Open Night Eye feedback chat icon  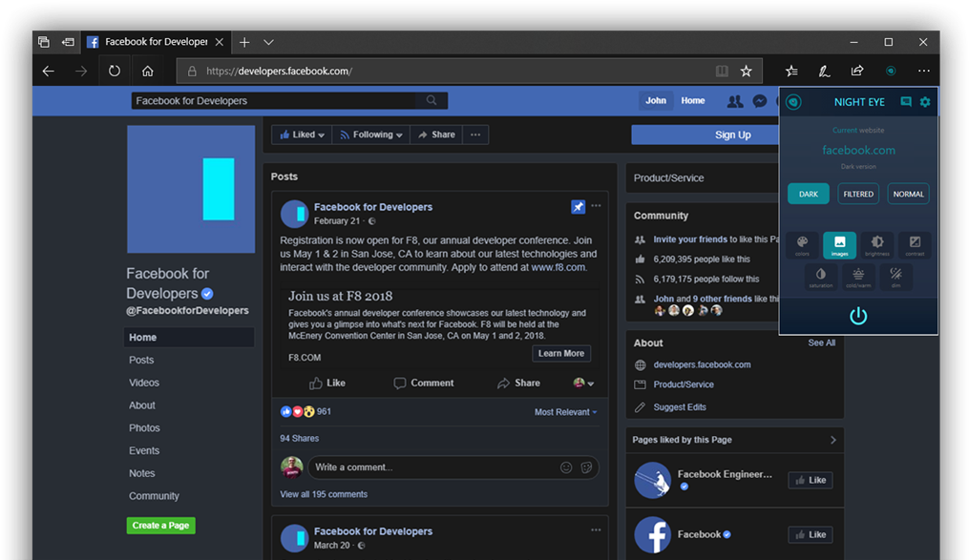[906, 101]
